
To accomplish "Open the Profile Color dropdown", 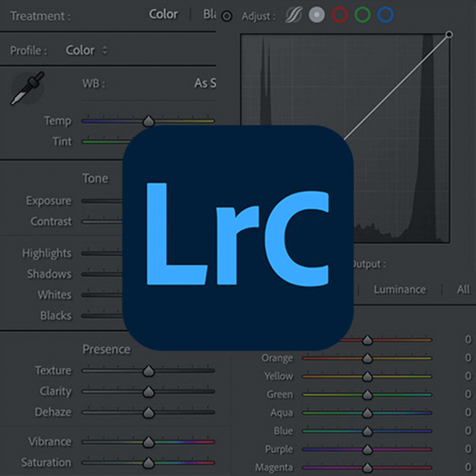I will tap(87, 50).
